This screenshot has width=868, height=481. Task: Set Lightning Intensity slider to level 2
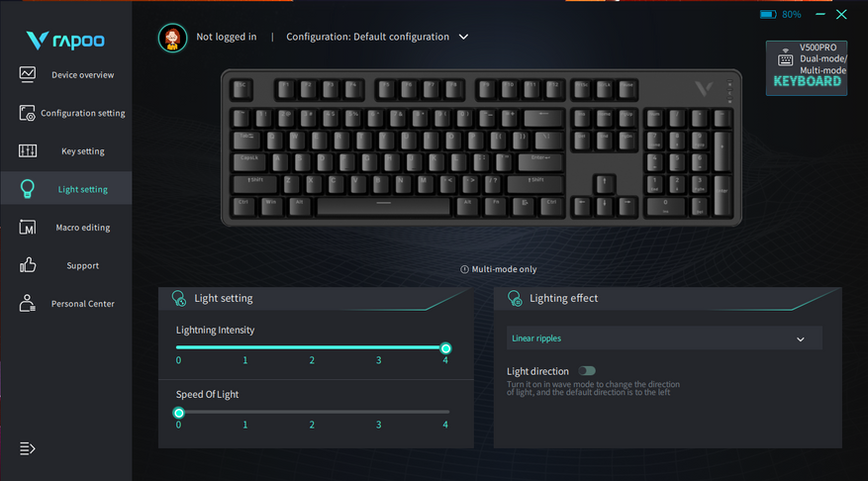(312, 347)
